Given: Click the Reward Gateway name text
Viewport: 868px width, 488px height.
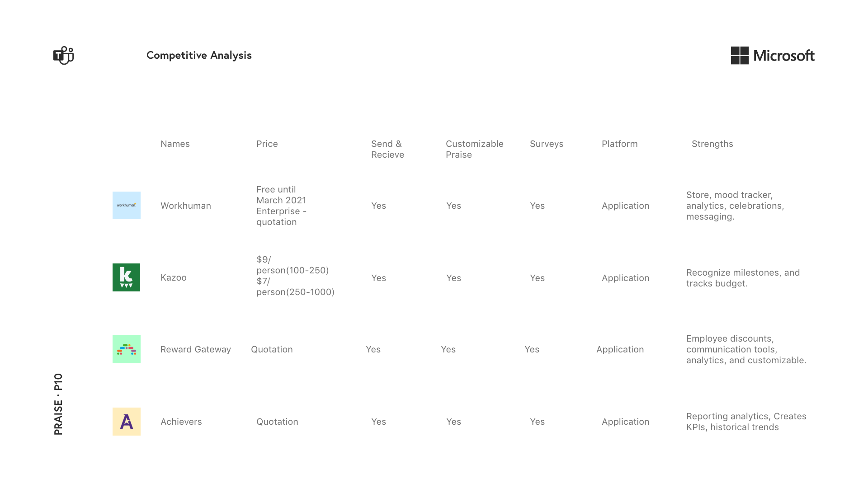Looking at the screenshot, I should click(195, 349).
